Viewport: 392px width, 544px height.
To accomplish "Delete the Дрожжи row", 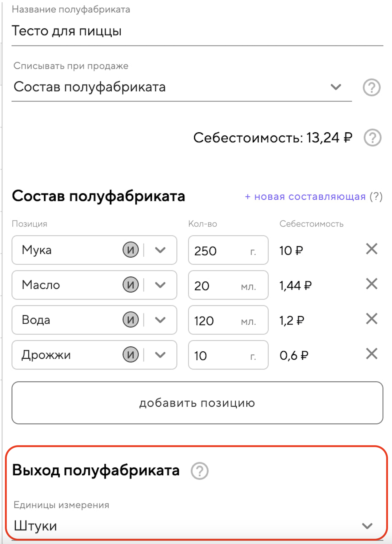I will [372, 354].
